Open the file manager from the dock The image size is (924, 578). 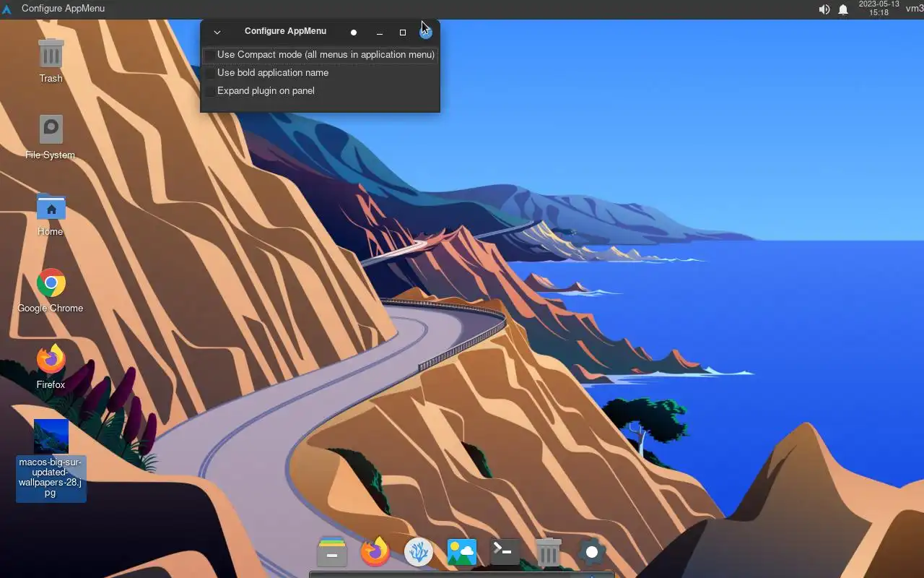point(332,553)
